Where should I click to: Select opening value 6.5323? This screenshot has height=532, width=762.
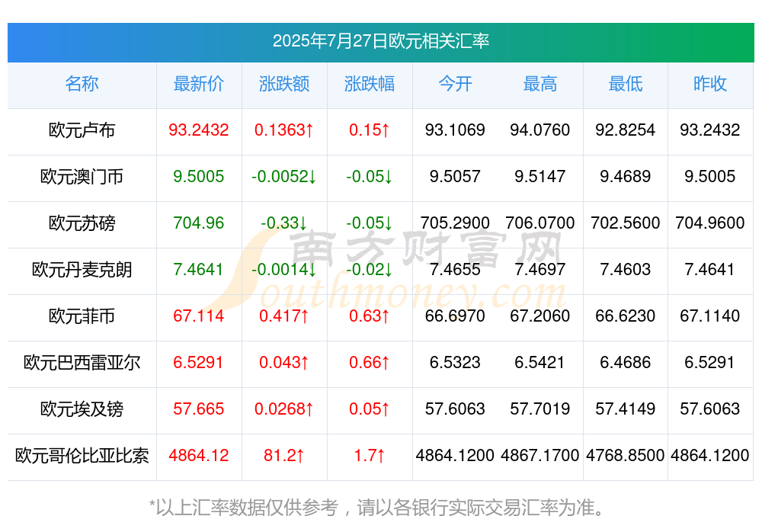click(x=455, y=363)
